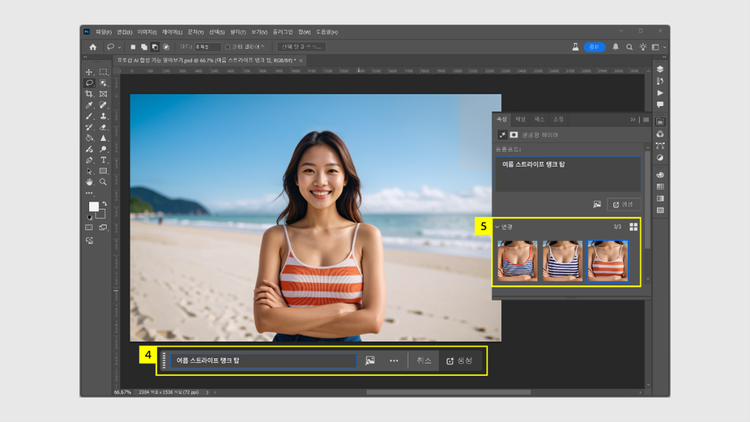This screenshot has height=422, width=750.
Task: Select the Lasso tool in the toolbar
Action: (89, 83)
